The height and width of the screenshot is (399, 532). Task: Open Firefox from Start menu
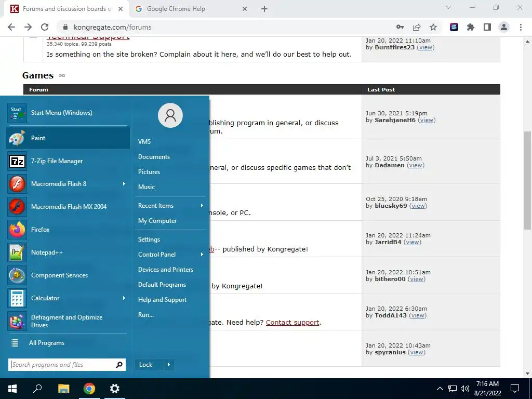coord(68,229)
